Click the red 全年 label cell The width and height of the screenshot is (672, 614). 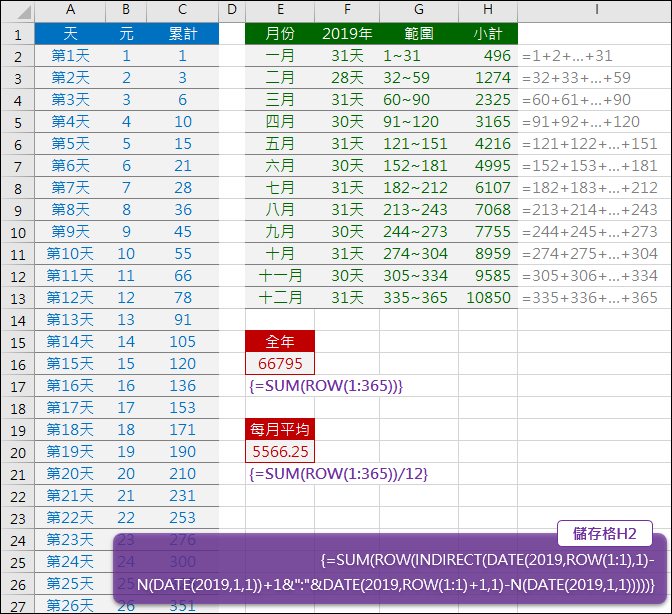(x=280, y=341)
